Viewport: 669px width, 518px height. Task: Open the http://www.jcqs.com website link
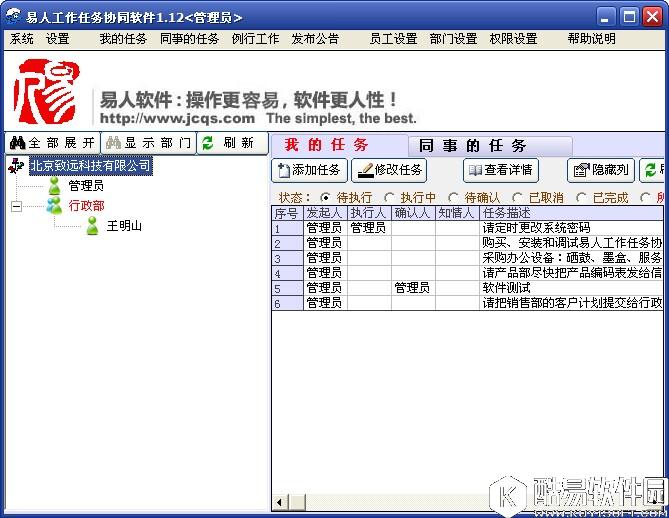(x=177, y=118)
